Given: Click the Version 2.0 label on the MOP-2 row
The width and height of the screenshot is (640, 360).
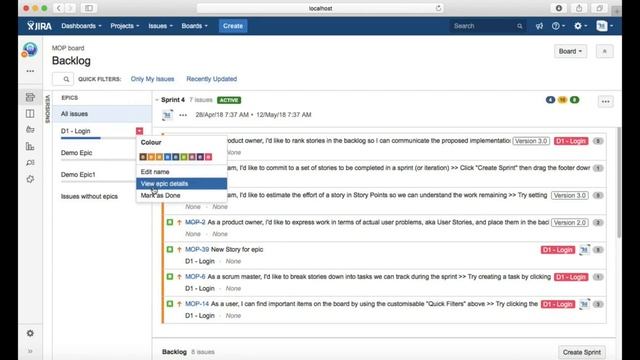Looking at the screenshot, I should 570,222.
